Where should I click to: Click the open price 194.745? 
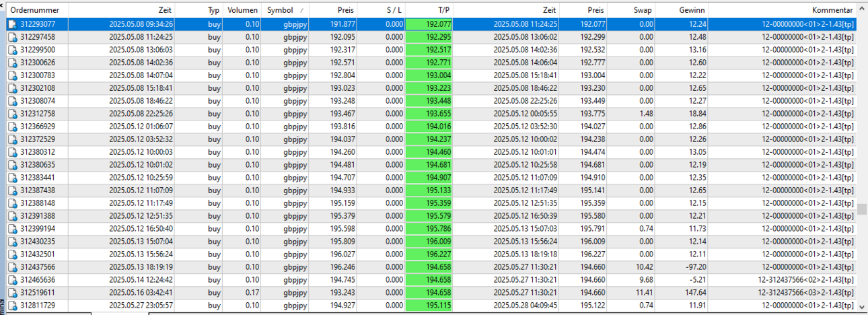pos(343,279)
